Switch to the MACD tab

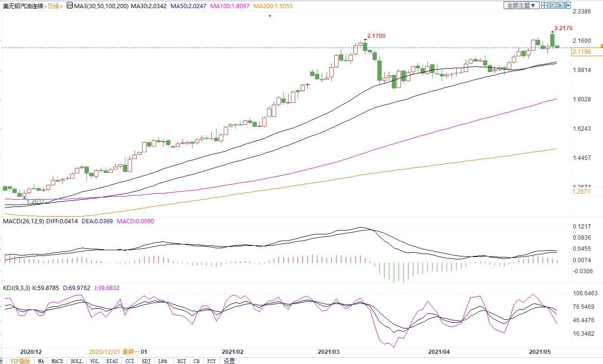(58, 361)
